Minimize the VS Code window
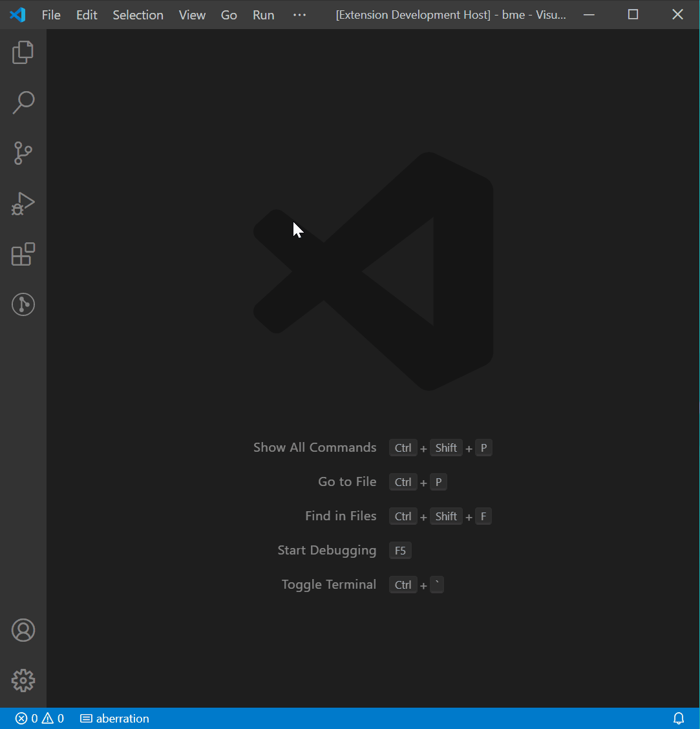 click(589, 15)
